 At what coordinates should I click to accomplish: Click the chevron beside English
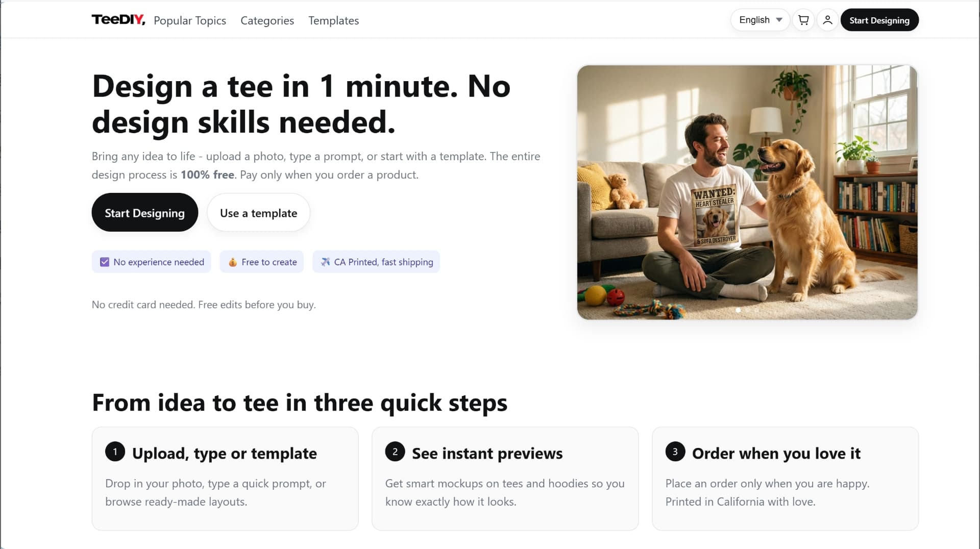(x=778, y=20)
